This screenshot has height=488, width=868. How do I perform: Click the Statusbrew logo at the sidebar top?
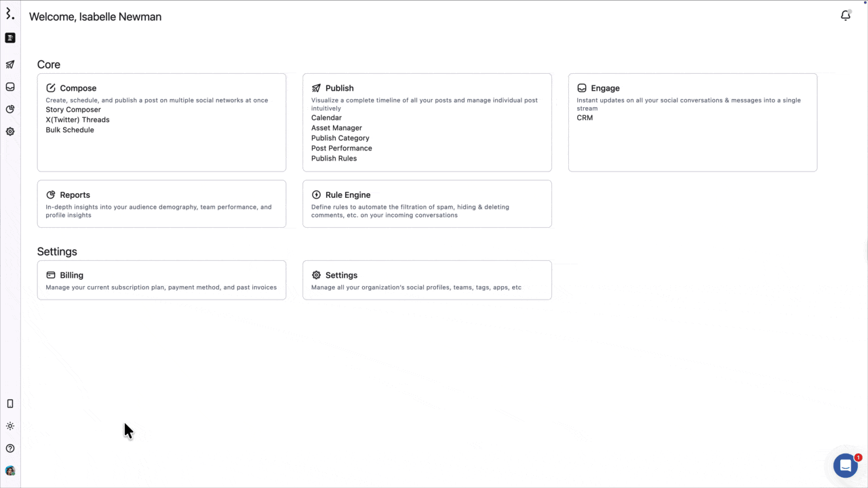coord(10,14)
